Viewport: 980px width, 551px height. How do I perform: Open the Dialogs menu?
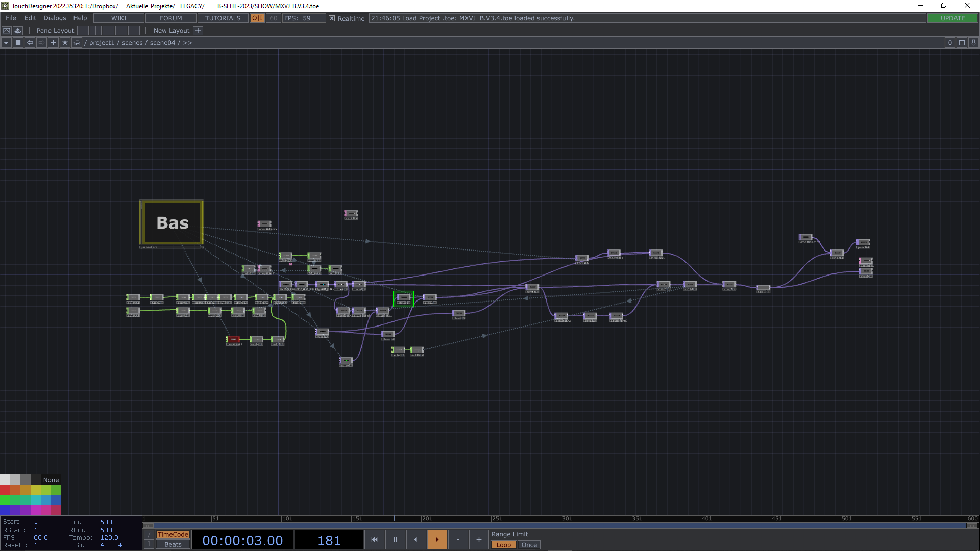tap(55, 18)
